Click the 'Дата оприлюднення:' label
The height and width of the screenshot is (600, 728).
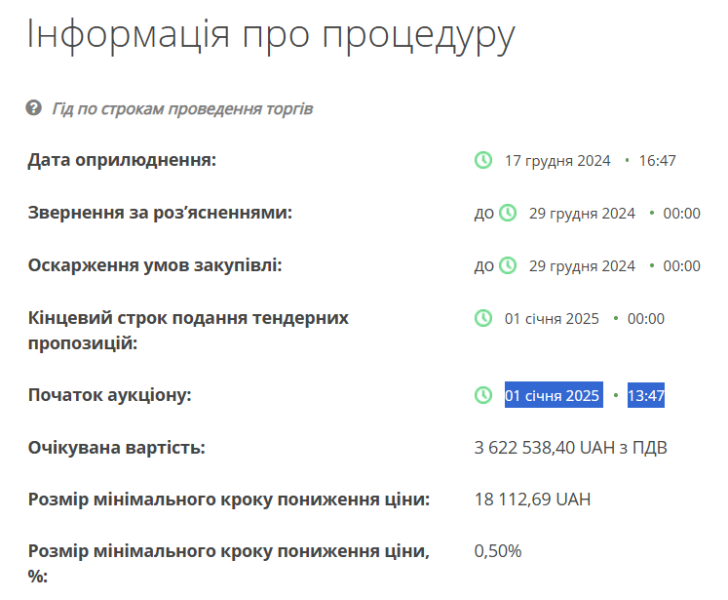click(x=122, y=160)
